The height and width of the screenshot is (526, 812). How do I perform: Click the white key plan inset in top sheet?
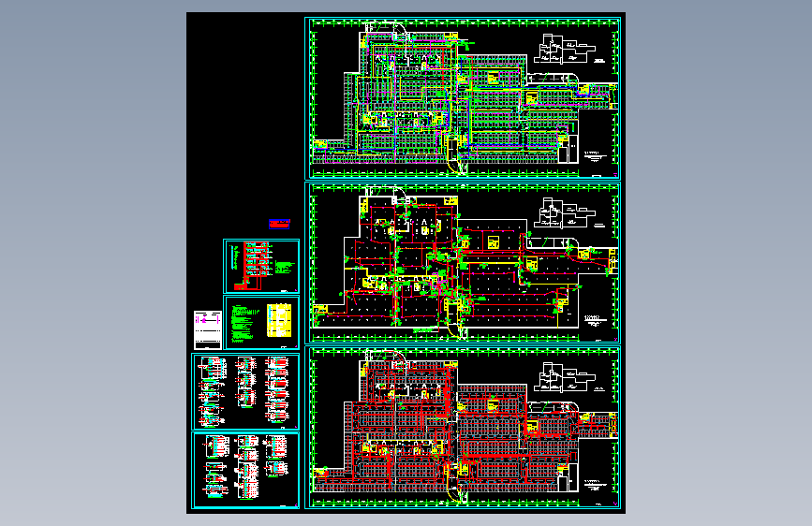[x=565, y=50]
